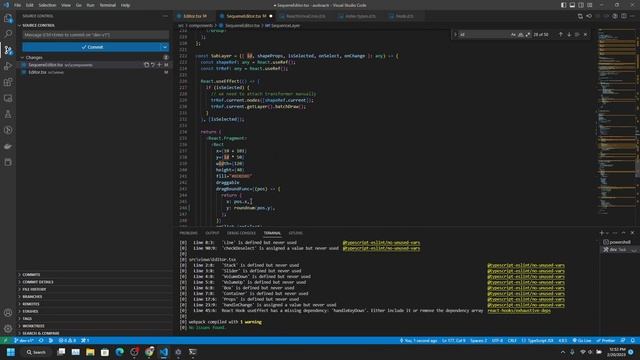Viewport: 640px width, 360px height.
Task: Click the commit message input field
Action: coord(96,35)
